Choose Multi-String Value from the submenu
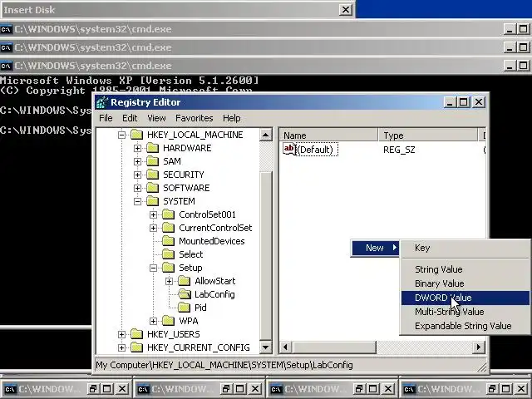The image size is (532, 399). point(465,312)
